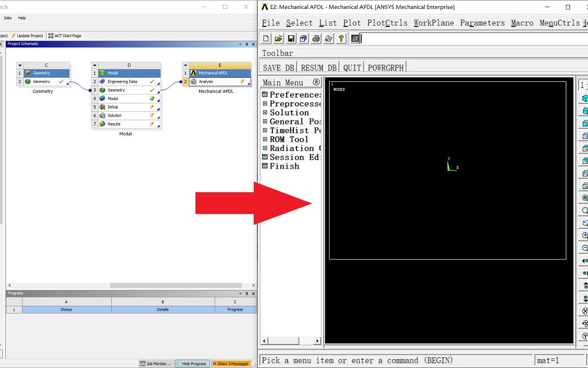This screenshot has height=368, width=588.
Task: Open dropdown arrow of Geometry system C
Action: [x=20, y=65]
